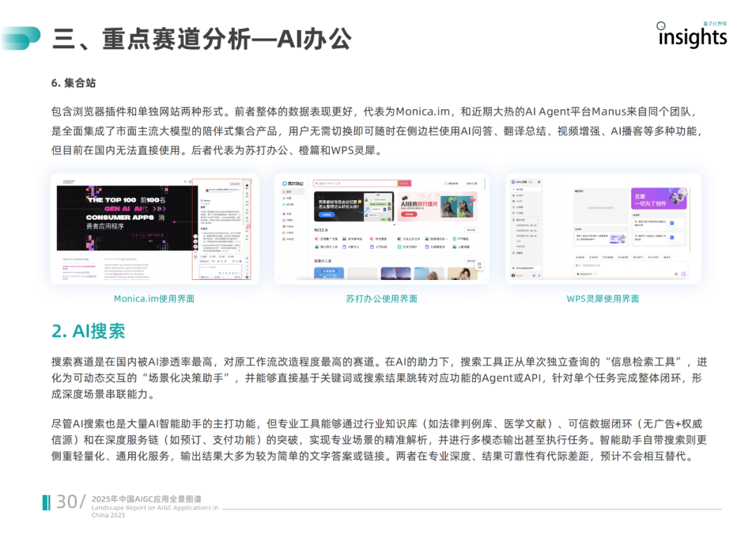Click the caption WPS灵犀使用界面

point(603,299)
